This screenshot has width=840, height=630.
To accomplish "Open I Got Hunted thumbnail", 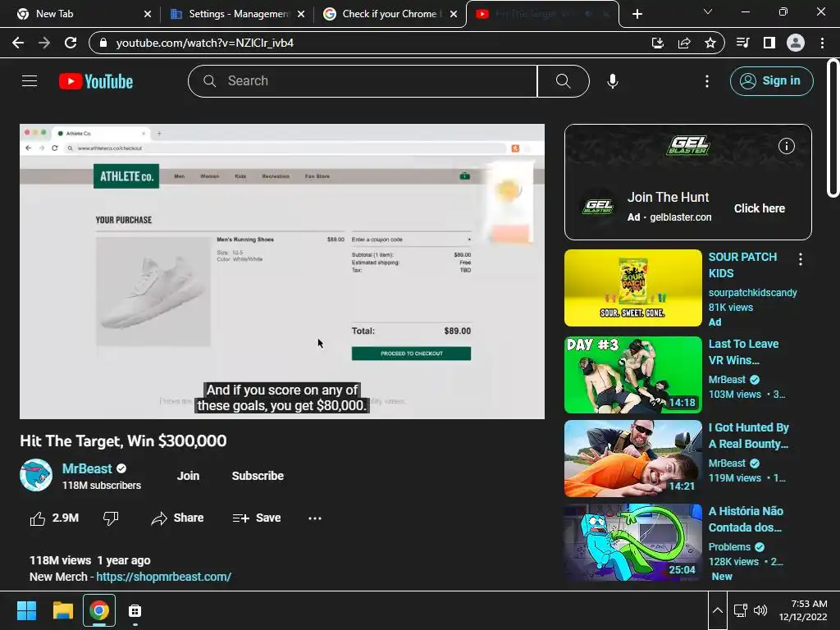I will (x=632, y=459).
